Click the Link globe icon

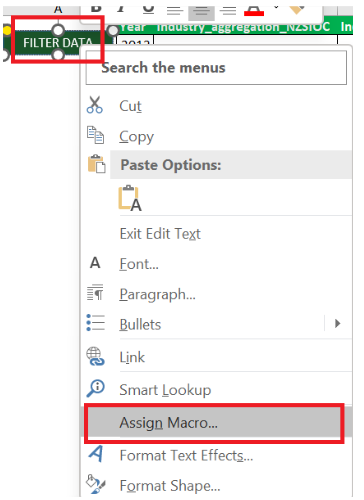coord(95,356)
